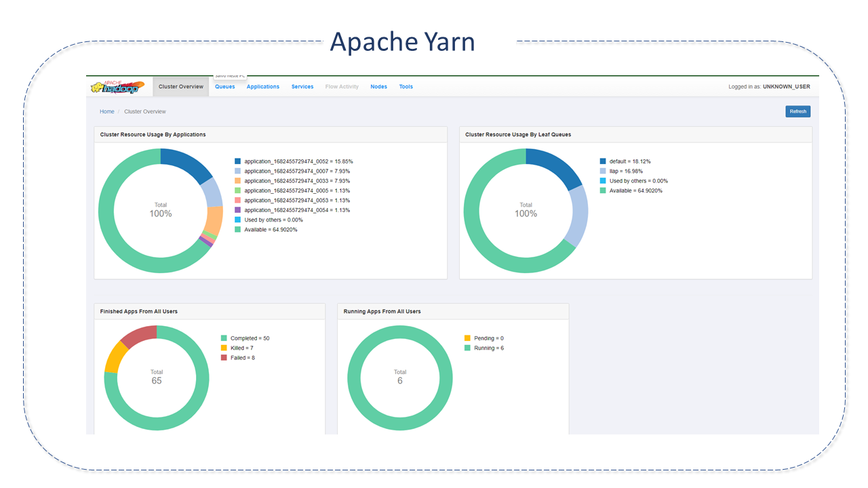Click the 'Failed = 8' legend entry
The width and height of the screenshot is (868, 488).
point(243,357)
